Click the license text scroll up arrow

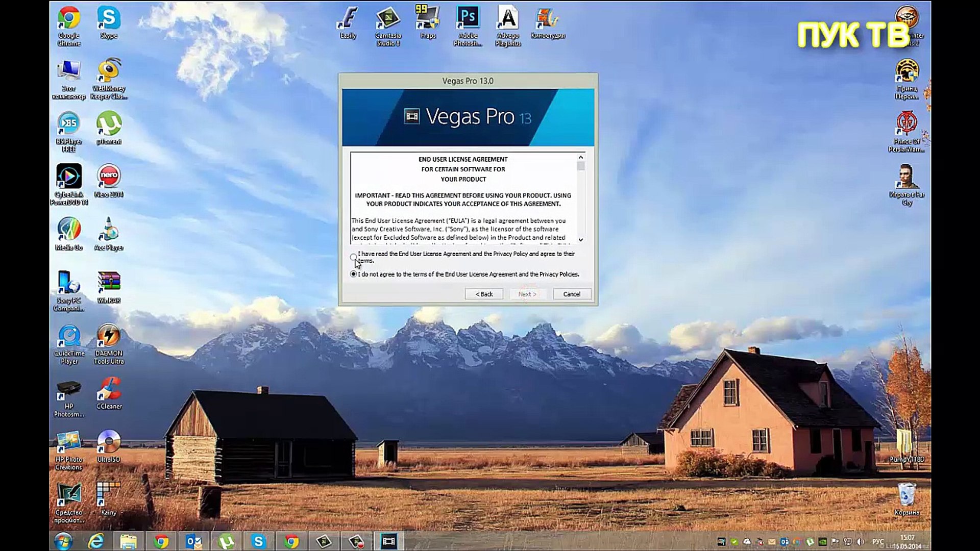[x=580, y=157]
